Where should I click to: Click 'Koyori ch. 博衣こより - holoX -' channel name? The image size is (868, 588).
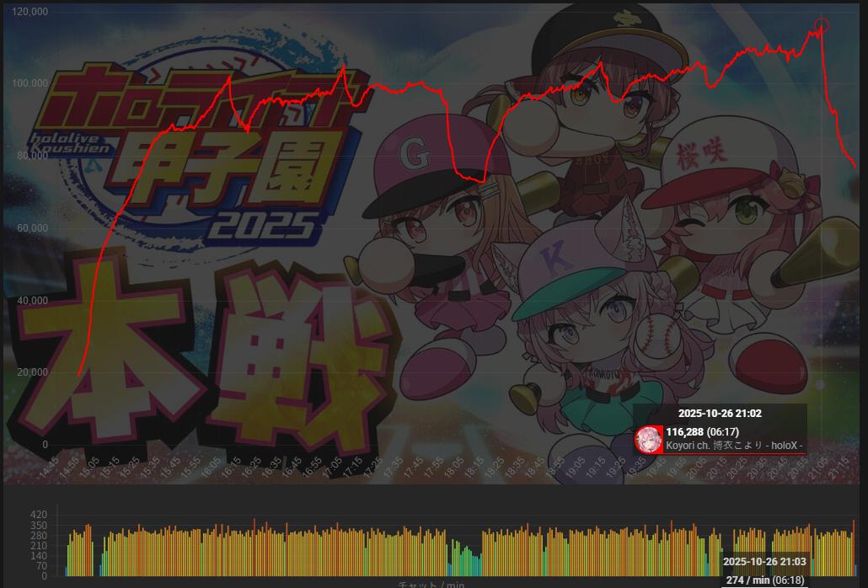pos(734,446)
